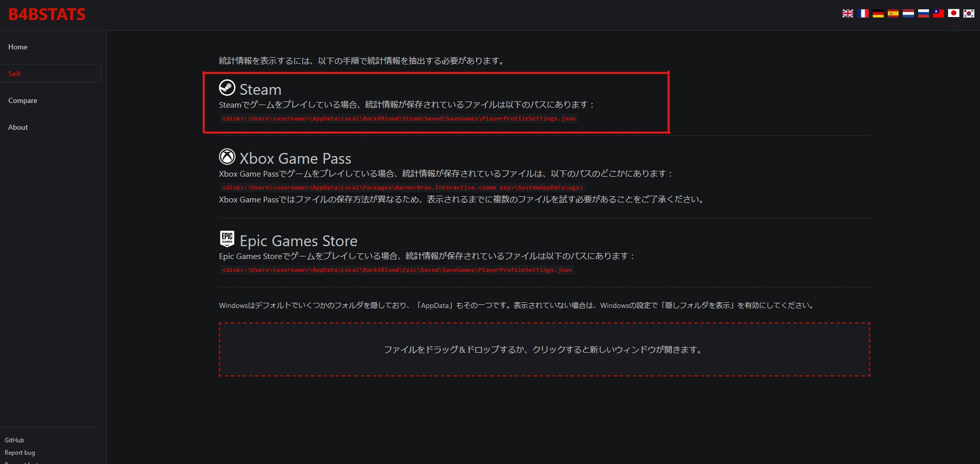Click the Report bug link
The width and height of the screenshot is (980, 464).
(x=20, y=453)
